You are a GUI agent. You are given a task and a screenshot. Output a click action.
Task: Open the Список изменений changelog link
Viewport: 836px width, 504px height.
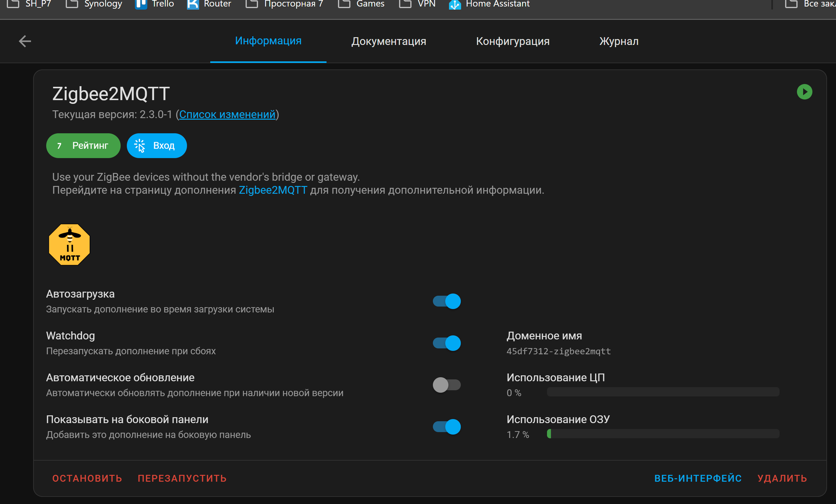click(x=227, y=115)
